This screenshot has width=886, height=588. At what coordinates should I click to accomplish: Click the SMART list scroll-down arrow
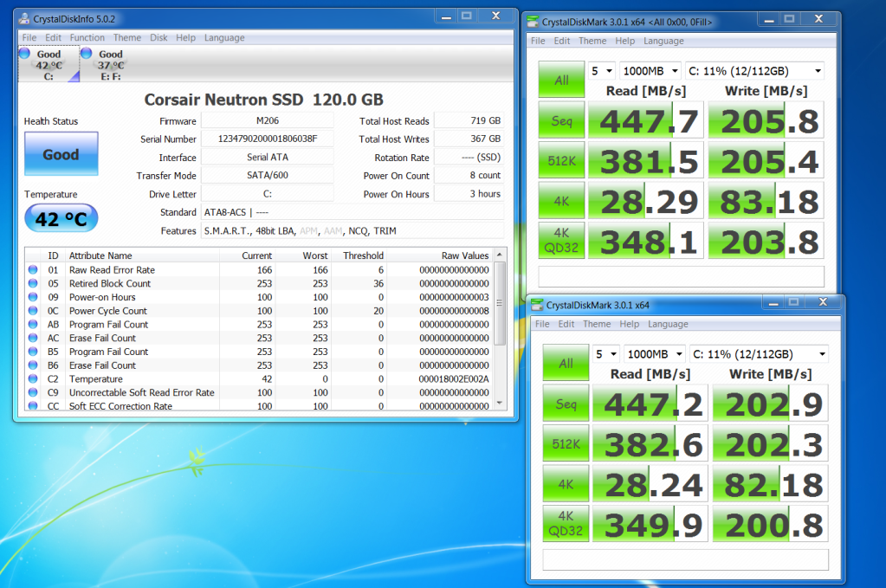(500, 403)
